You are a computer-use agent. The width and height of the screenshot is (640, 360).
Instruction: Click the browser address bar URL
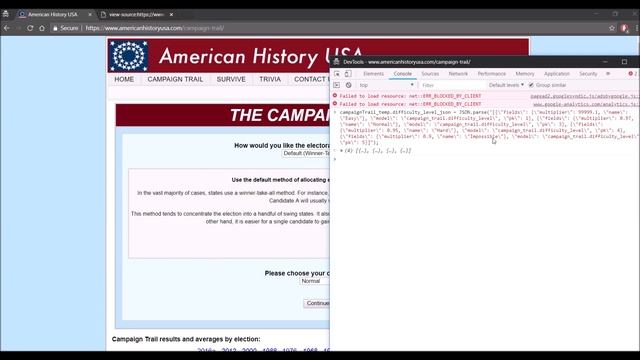point(155,28)
